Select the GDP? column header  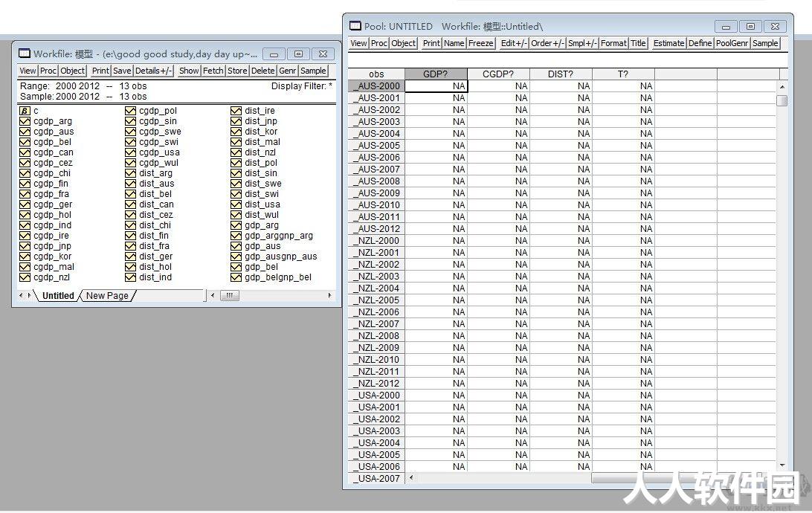tap(436, 74)
